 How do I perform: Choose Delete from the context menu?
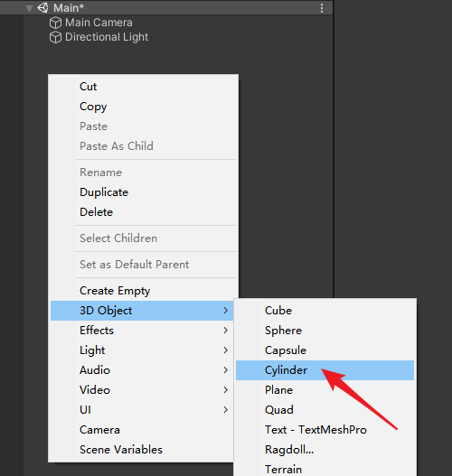(x=143, y=212)
